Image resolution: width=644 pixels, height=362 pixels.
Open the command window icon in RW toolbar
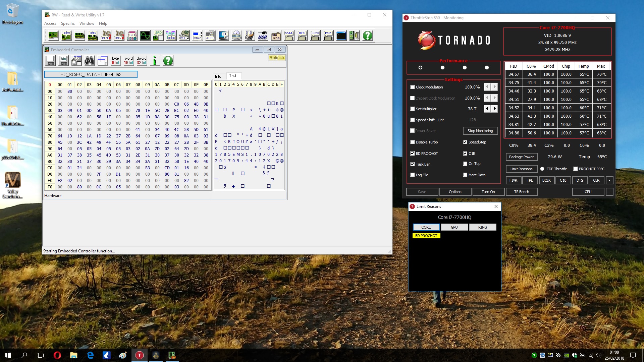(341, 35)
